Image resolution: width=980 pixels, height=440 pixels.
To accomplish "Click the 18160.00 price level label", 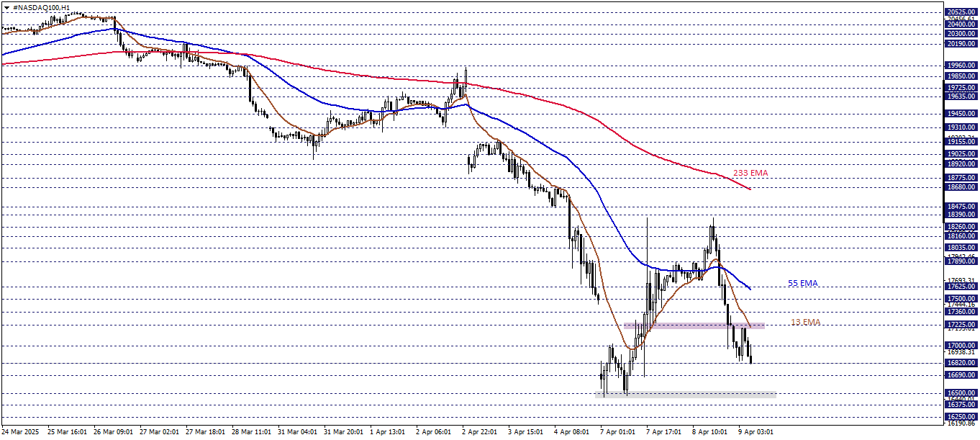I will point(962,236).
